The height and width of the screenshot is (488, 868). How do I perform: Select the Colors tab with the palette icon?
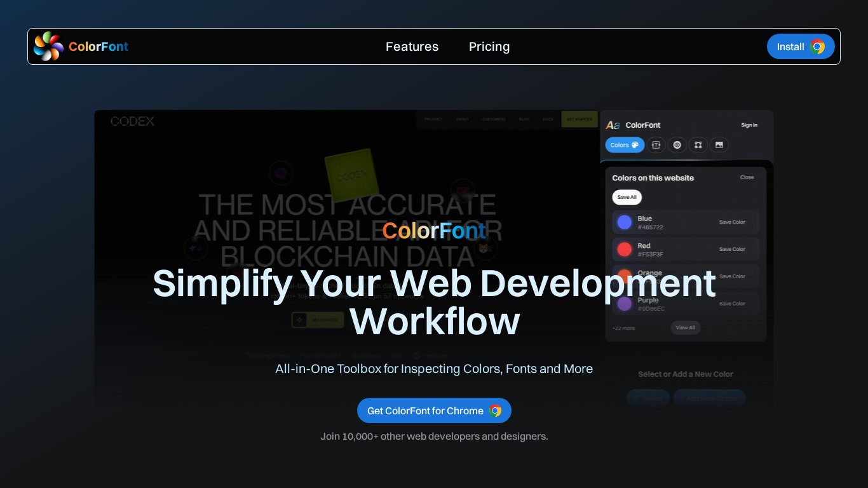(x=625, y=145)
